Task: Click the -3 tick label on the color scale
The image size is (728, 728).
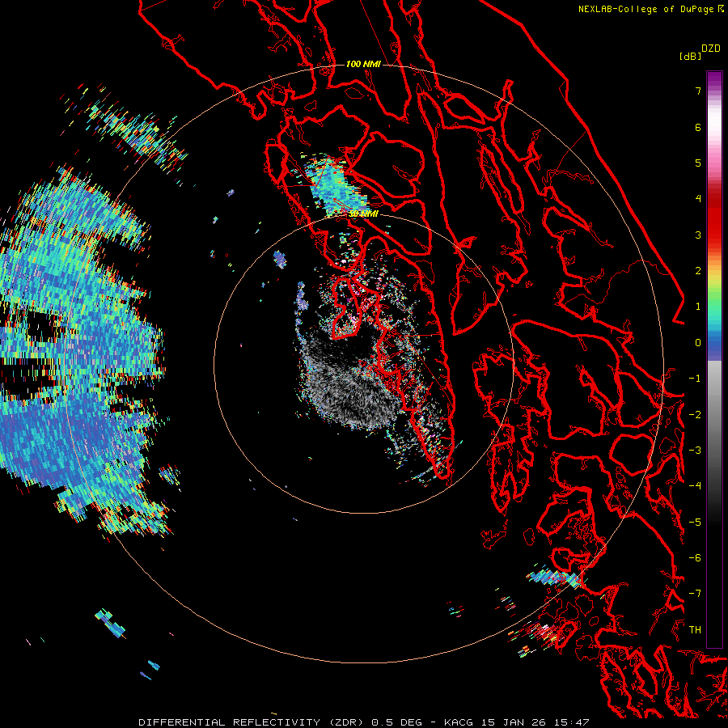Action: tap(695, 451)
